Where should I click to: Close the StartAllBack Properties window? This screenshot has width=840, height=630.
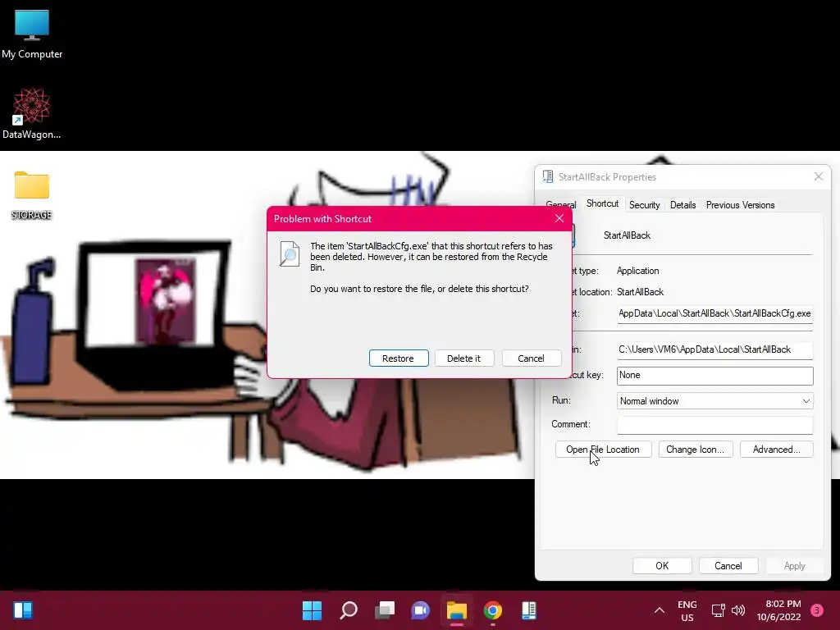818,177
